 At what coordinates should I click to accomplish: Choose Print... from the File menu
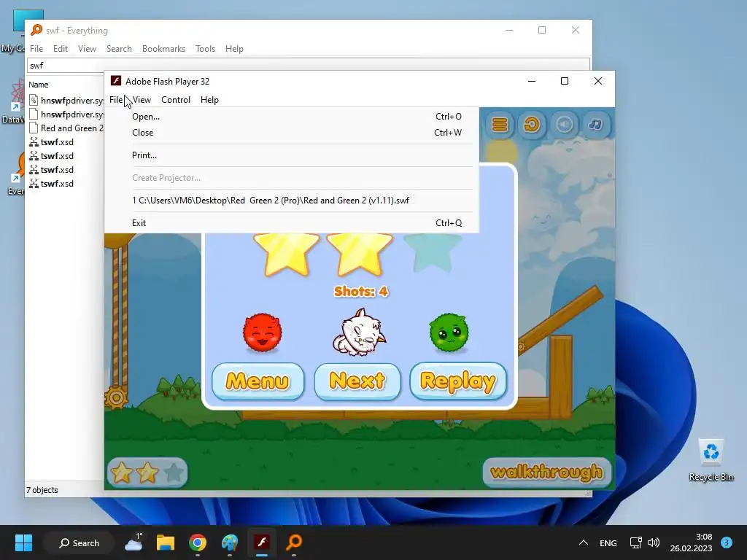pos(292,155)
